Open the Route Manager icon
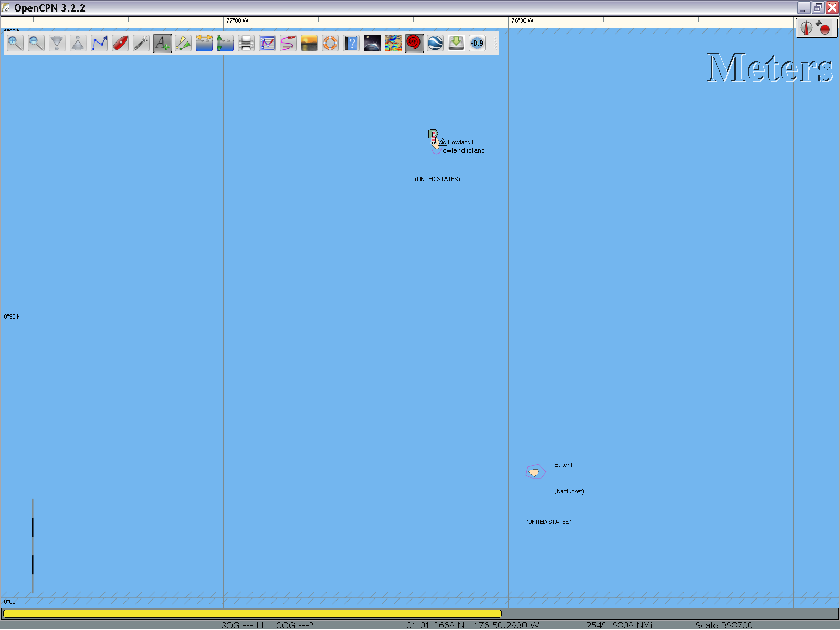The height and width of the screenshot is (630, 840). tap(267, 43)
